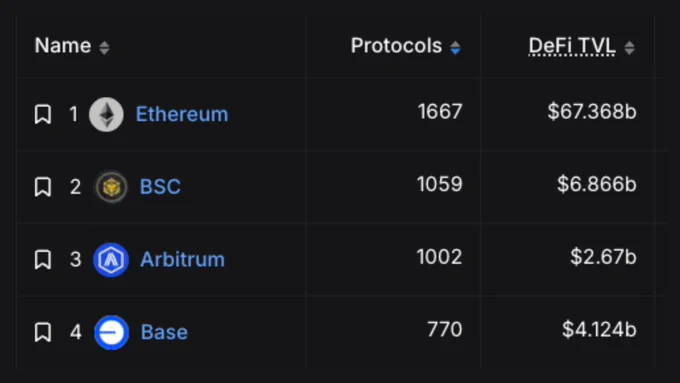
Task: Open the Base chain link
Action: (164, 332)
